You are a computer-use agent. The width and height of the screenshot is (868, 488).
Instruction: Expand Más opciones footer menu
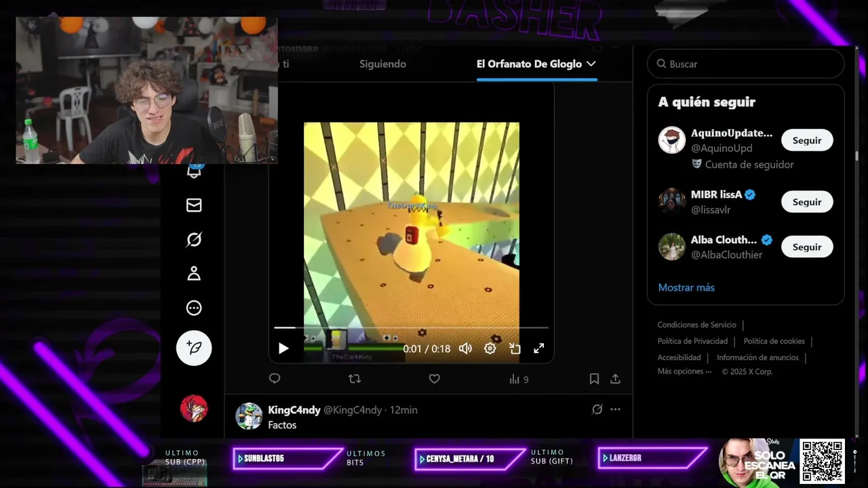[685, 371]
